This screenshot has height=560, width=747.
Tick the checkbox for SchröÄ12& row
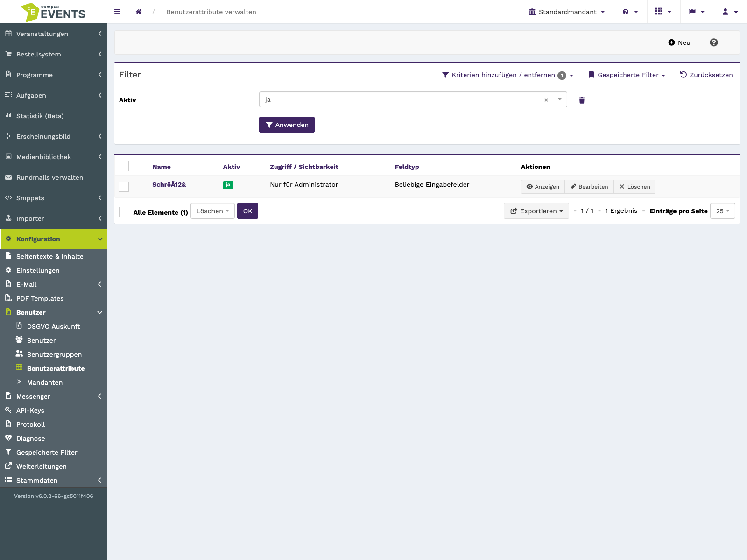[x=124, y=187]
